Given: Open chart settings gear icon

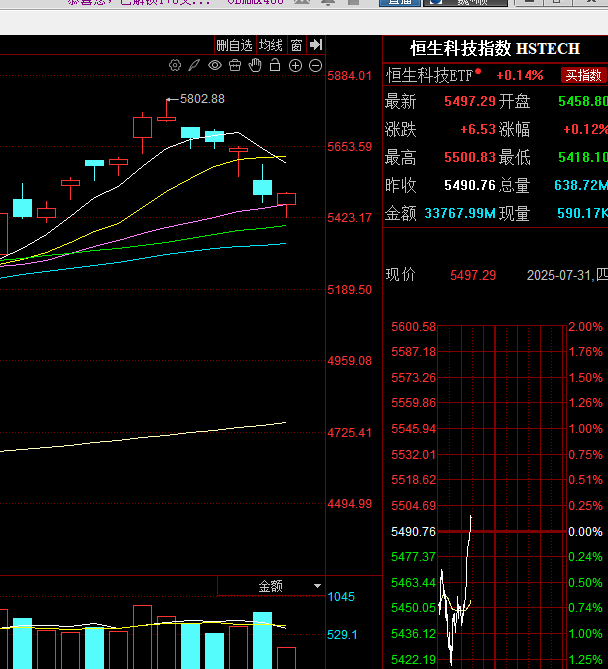Looking at the screenshot, I should (x=175, y=65).
